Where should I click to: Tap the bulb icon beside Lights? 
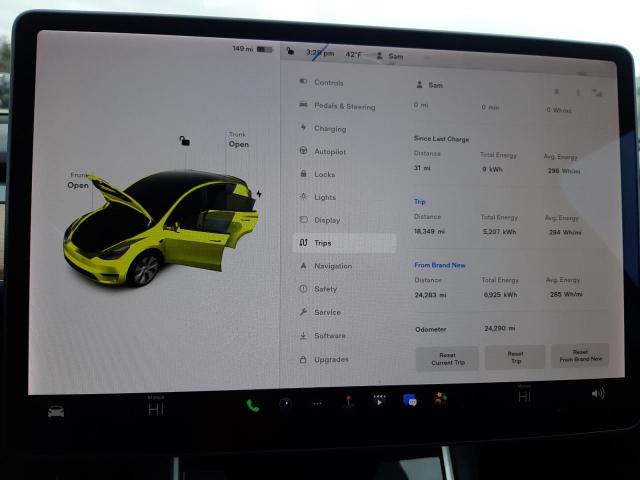tap(303, 196)
